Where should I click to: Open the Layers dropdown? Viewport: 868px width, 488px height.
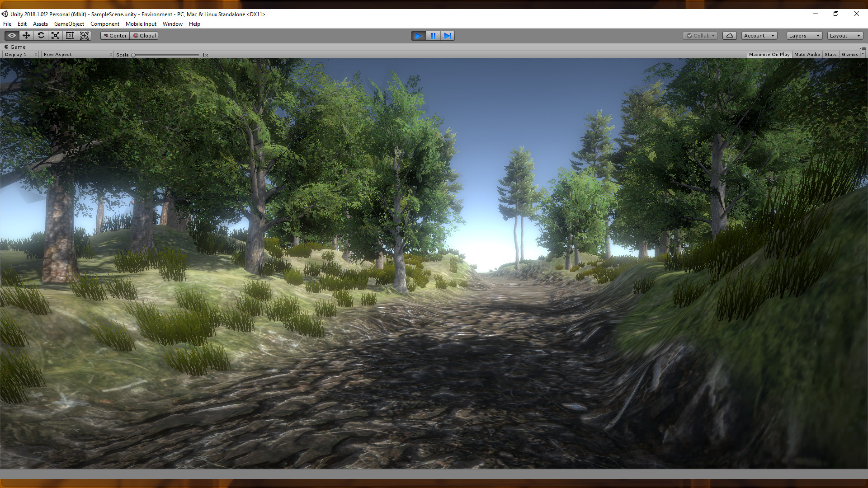tap(804, 36)
